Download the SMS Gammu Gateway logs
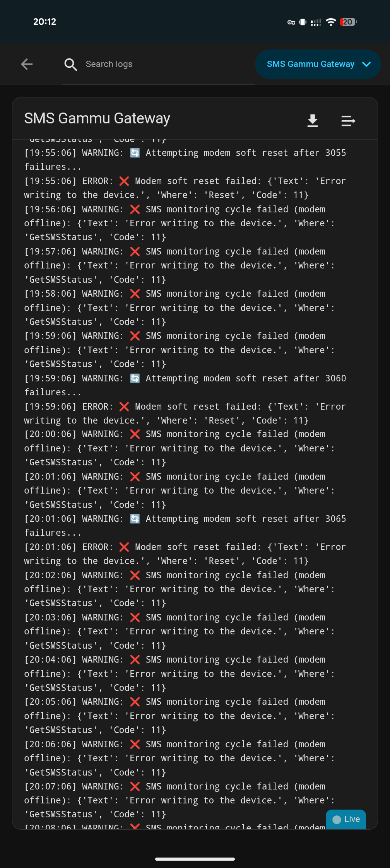This screenshot has width=390, height=868. [x=313, y=121]
